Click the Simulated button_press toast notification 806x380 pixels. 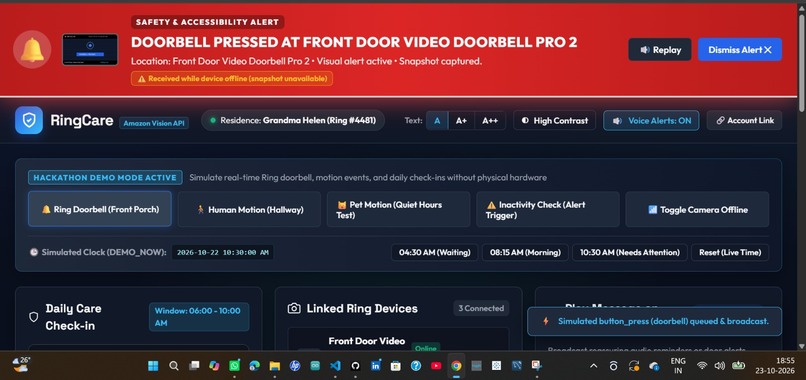tap(654, 321)
